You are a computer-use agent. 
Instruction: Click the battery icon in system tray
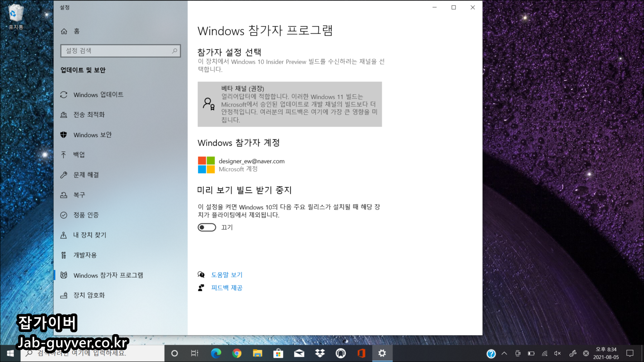(531, 353)
